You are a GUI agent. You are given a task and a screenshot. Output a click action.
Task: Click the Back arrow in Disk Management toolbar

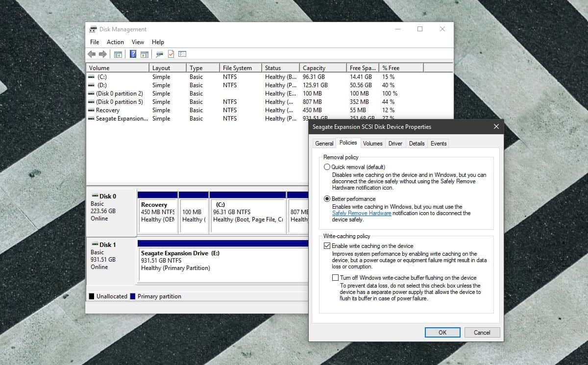coord(92,54)
